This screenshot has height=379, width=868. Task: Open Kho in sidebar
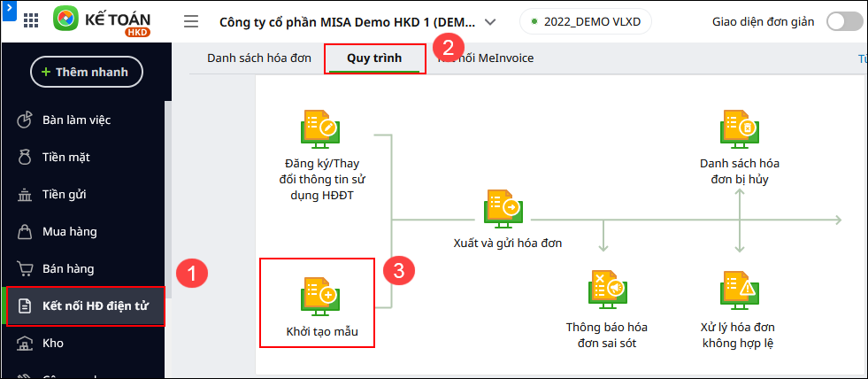tap(83, 343)
